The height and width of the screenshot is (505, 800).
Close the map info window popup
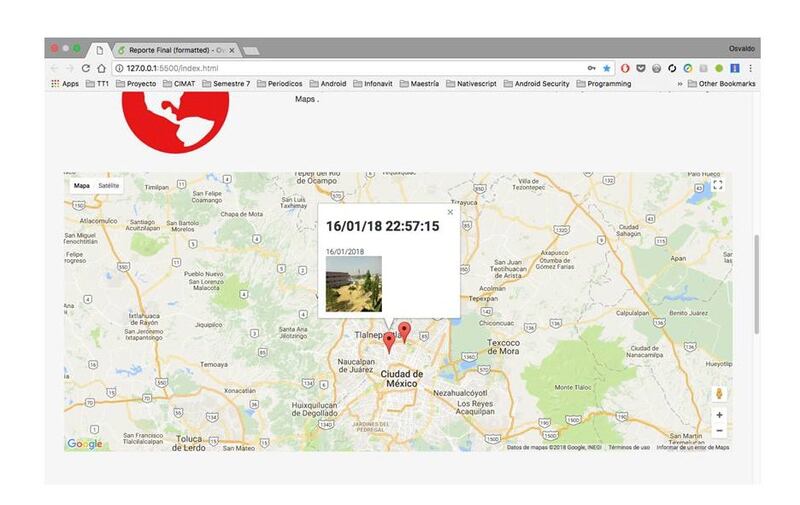(x=450, y=212)
